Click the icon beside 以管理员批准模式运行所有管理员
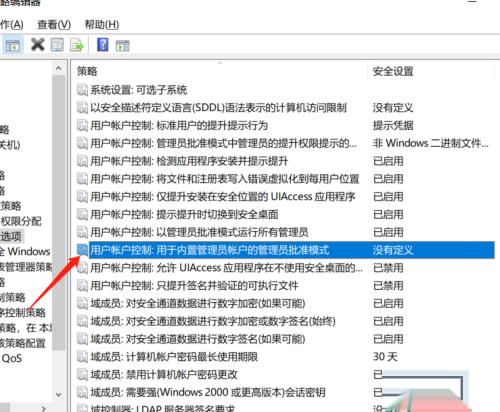The width and height of the screenshot is (500, 412). [x=82, y=232]
